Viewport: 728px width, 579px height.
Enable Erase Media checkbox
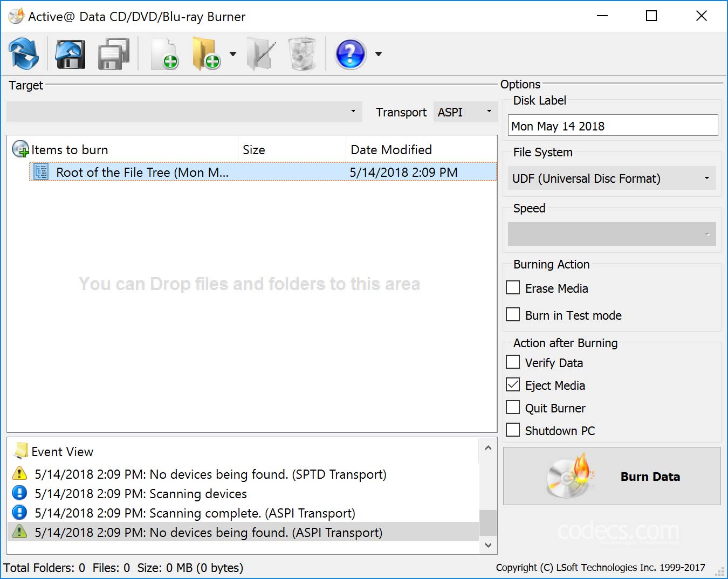(513, 288)
